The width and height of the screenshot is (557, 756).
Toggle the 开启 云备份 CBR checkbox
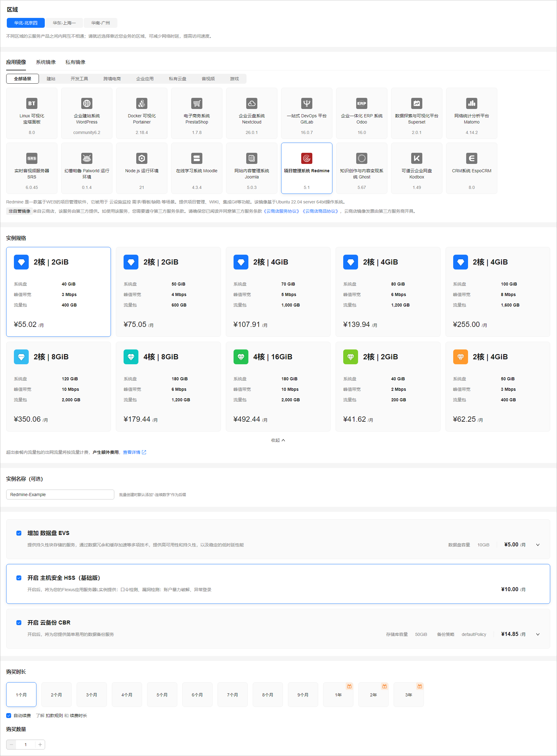click(19, 623)
